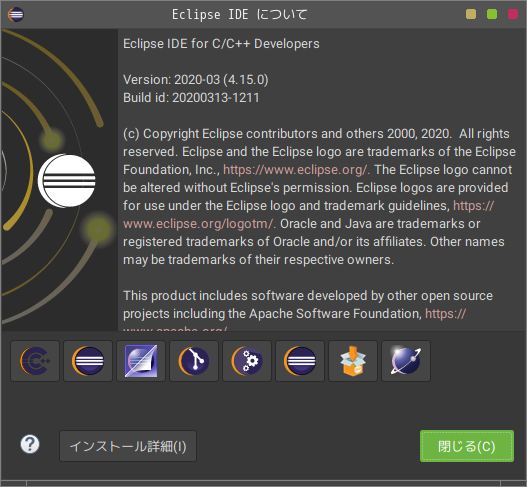Image resolution: width=527 pixels, height=487 pixels.
Task: Open the first Eclipse platform feature icon
Action: (88, 361)
